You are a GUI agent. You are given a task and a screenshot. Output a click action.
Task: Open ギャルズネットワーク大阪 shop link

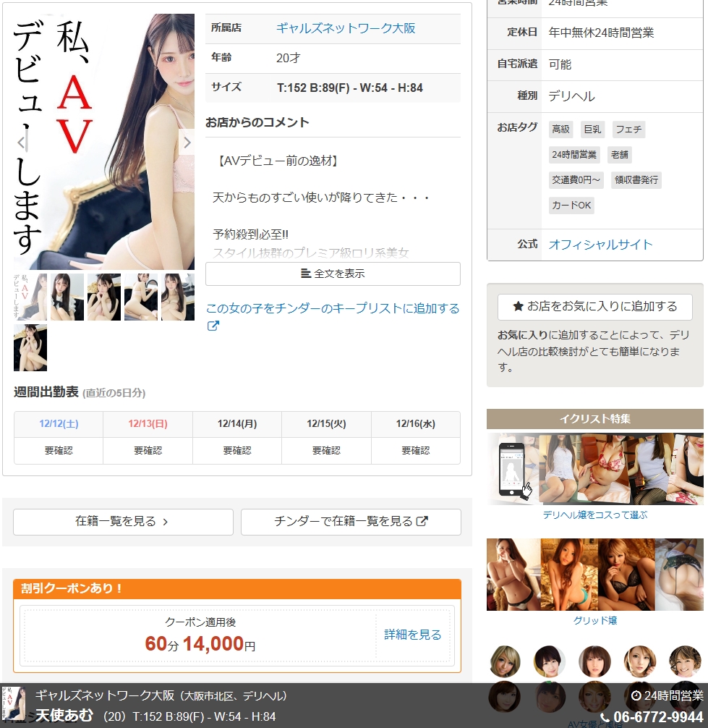[346, 28]
